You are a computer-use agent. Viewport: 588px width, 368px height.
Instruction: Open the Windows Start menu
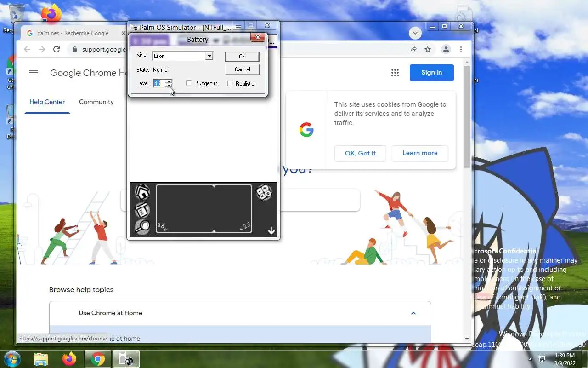click(x=11, y=359)
